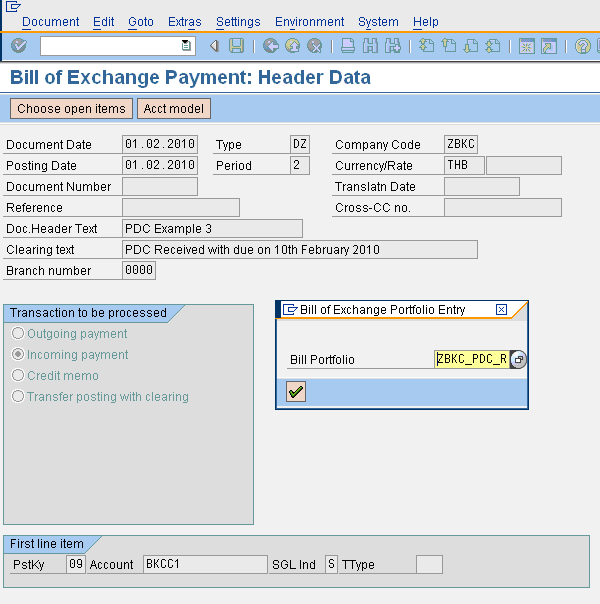Click the Cross-CC no. field
This screenshot has width=600, height=604.
pos(503,208)
